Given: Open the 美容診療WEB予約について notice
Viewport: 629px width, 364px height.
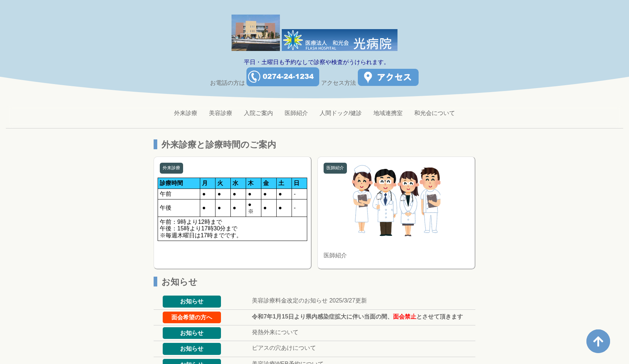Looking at the screenshot, I should [x=287, y=363].
